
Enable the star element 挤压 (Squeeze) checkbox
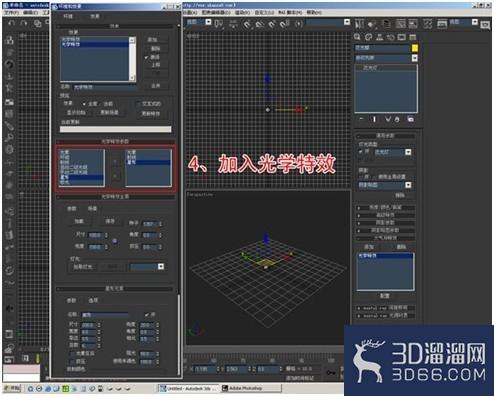click(x=72, y=361)
